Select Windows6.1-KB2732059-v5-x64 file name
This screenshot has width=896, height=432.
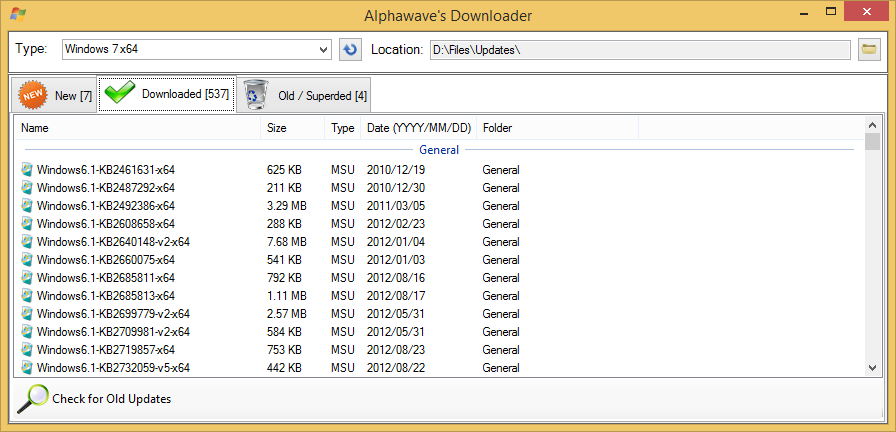pyautogui.click(x=113, y=367)
